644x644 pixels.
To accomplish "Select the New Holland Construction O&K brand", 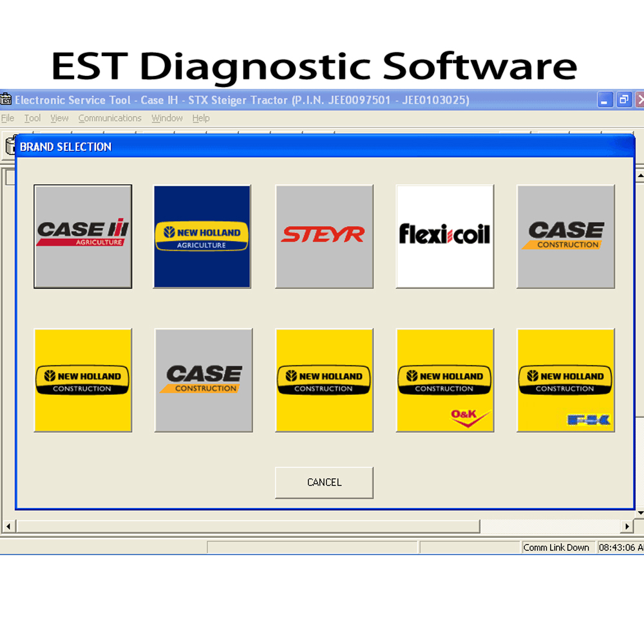I will [x=444, y=379].
